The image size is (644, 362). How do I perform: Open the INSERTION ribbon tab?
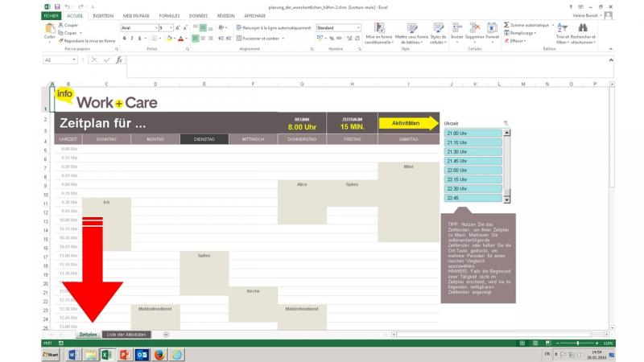(103, 15)
